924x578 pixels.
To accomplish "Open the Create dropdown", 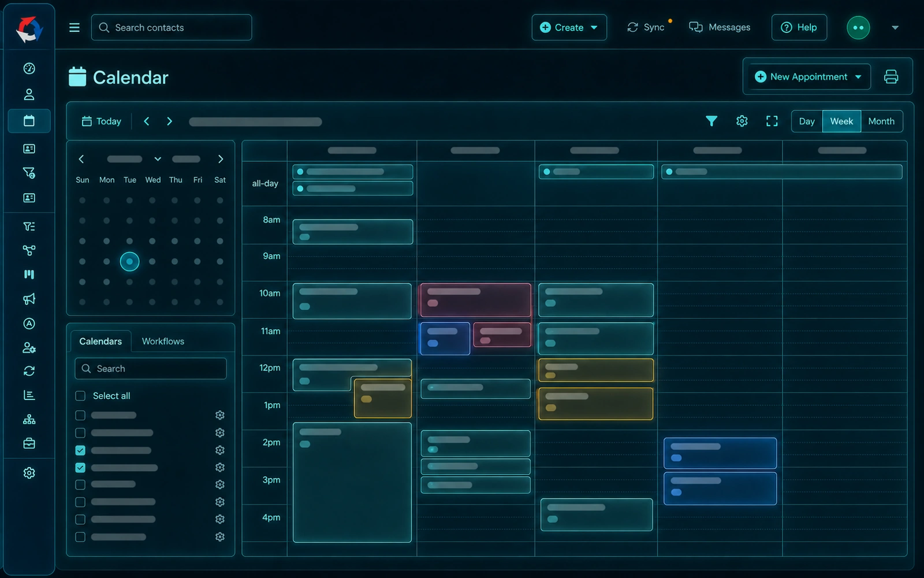I will (x=569, y=28).
